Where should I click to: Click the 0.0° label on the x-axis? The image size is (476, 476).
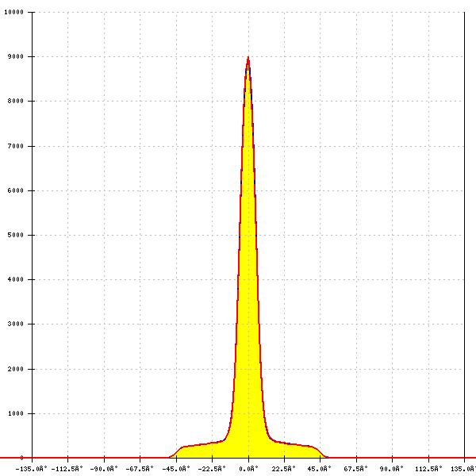[x=248, y=468]
